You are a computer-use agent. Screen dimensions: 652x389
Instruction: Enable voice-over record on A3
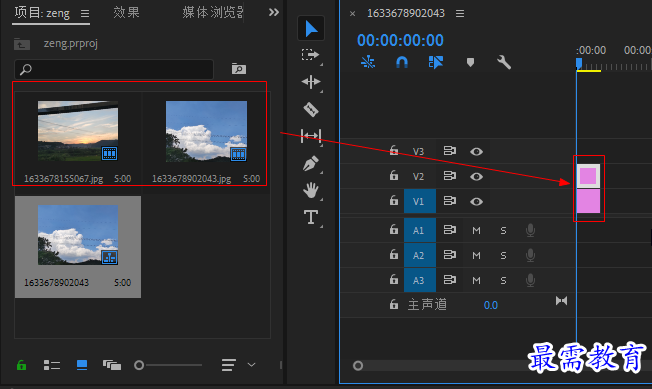pos(530,280)
